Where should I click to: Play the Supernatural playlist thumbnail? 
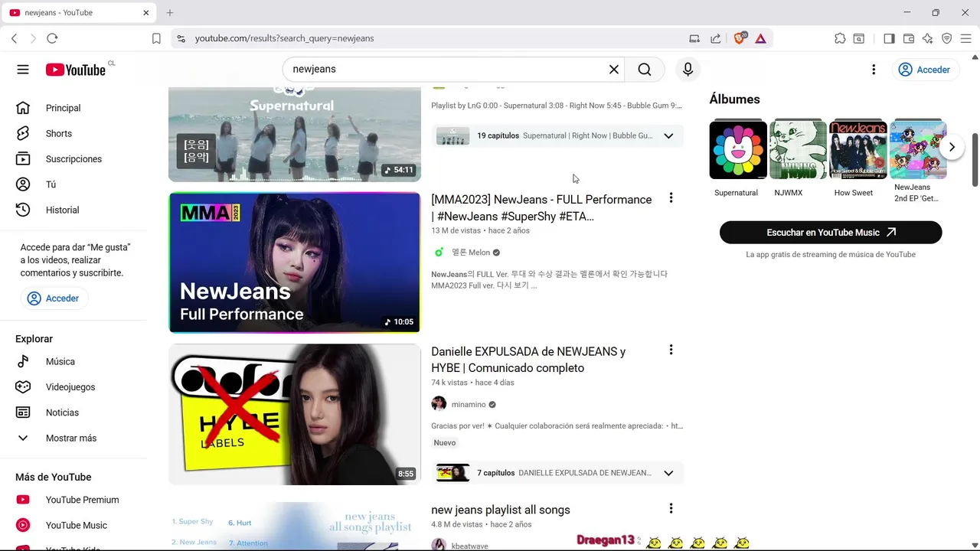point(295,134)
